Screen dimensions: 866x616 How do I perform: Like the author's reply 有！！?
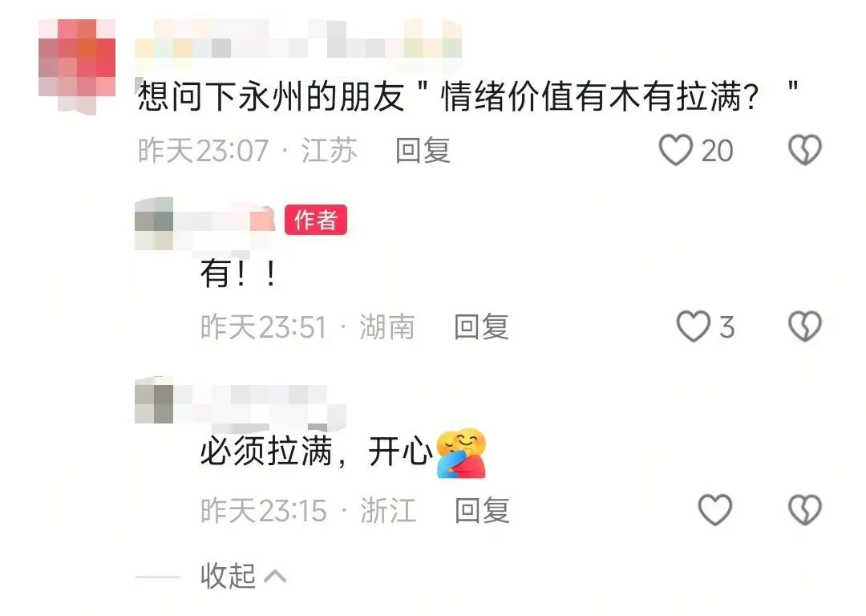point(693,326)
